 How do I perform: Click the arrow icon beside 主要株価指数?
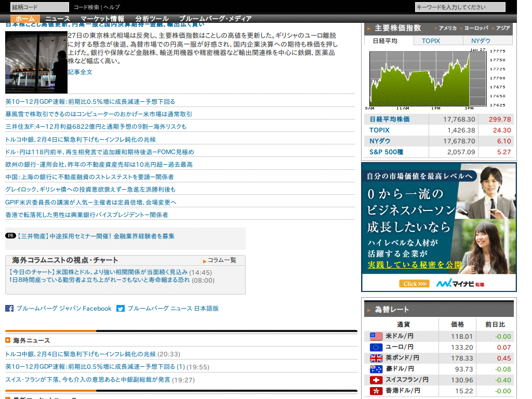click(369, 29)
